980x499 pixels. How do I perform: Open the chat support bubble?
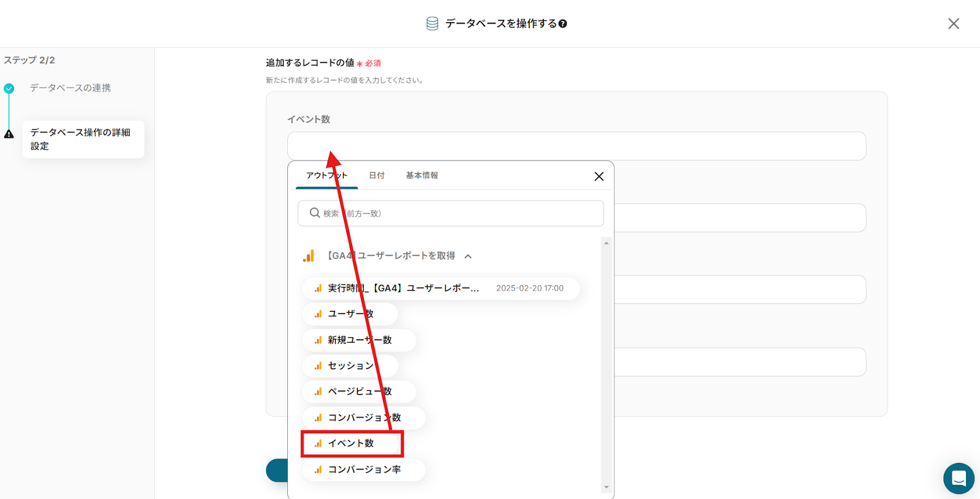tap(959, 478)
